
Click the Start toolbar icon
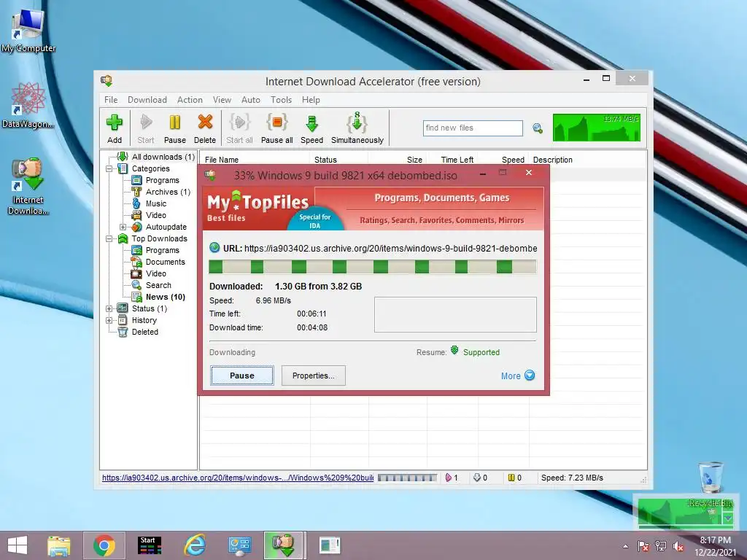coord(146,128)
